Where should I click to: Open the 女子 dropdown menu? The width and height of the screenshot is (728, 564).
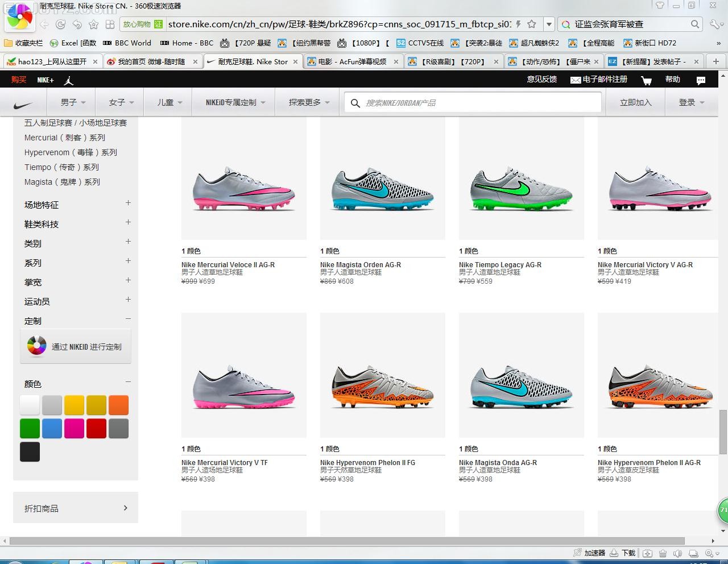pos(121,103)
